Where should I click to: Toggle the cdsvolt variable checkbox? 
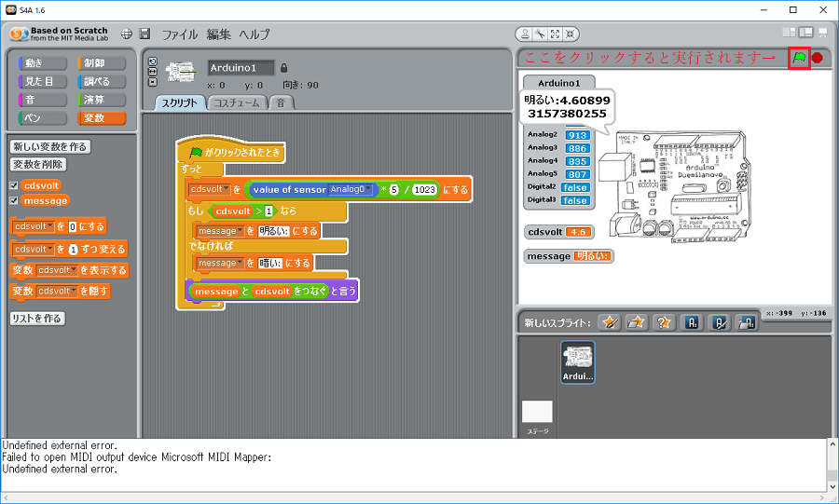[x=14, y=185]
